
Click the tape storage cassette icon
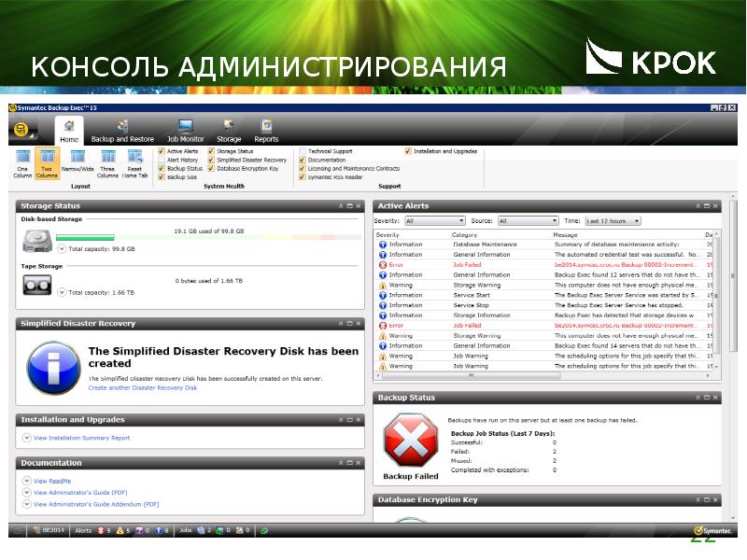pyautogui.click(x=36, y=286)
